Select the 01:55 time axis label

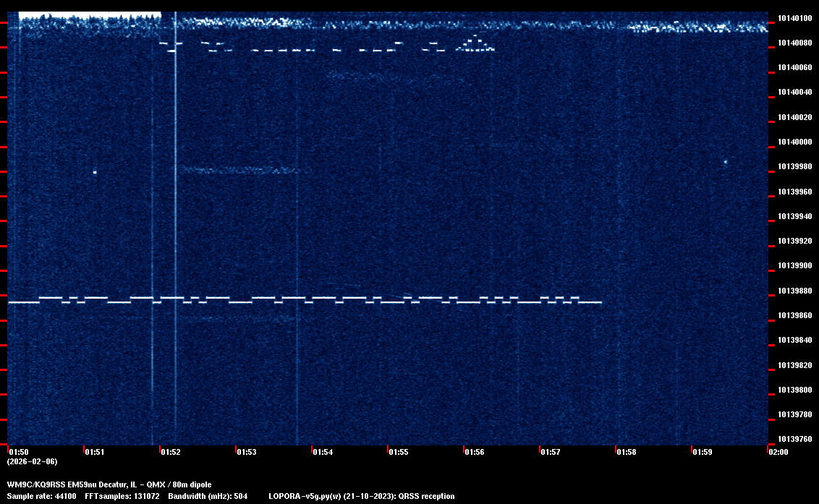[399, 453]
